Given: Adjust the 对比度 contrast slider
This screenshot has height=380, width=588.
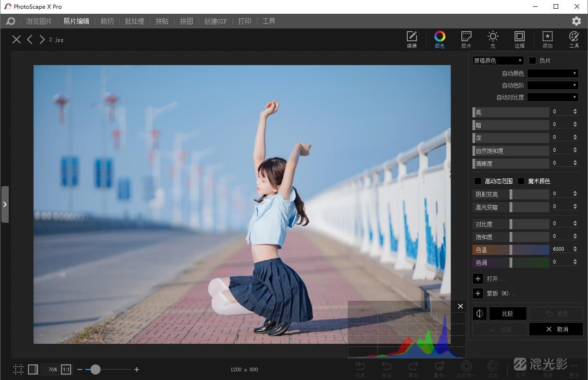Looking at the screenshot, I should (511, 224).
